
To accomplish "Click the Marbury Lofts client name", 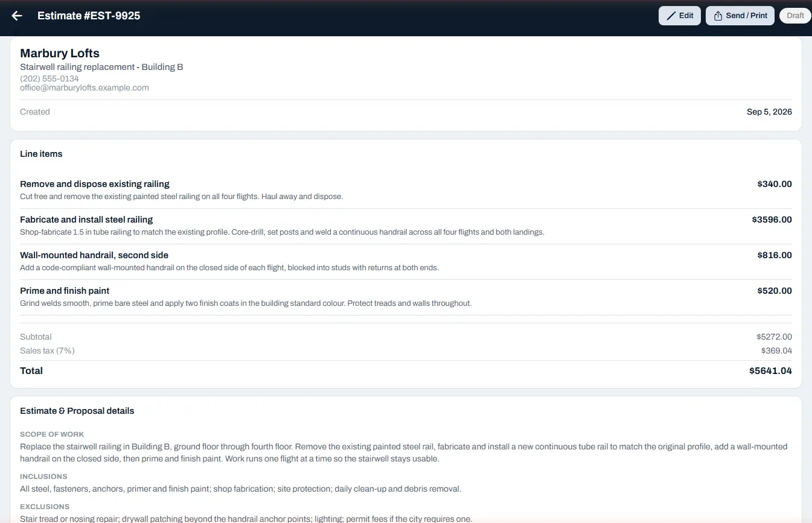I will tap(60, 54).
